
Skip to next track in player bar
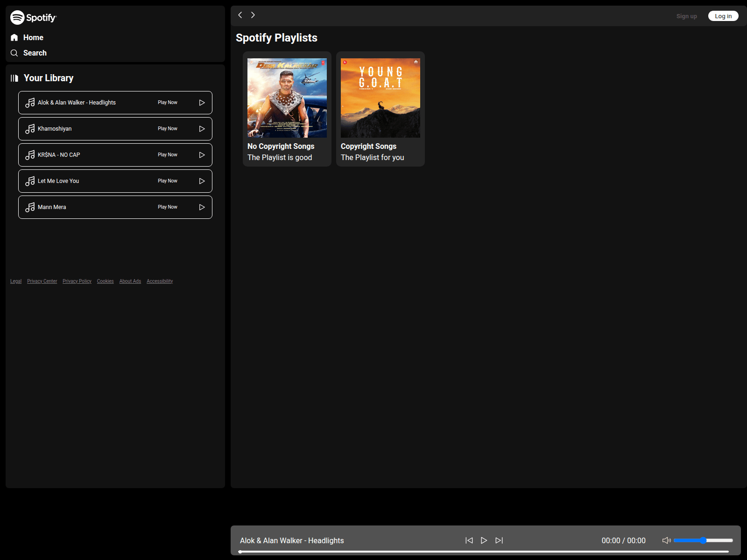[x=499, y=540]
